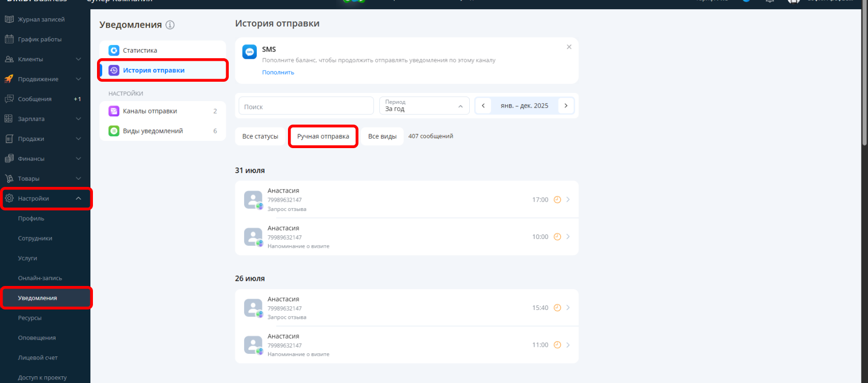Open Статистика section

(x=163, y=50)
